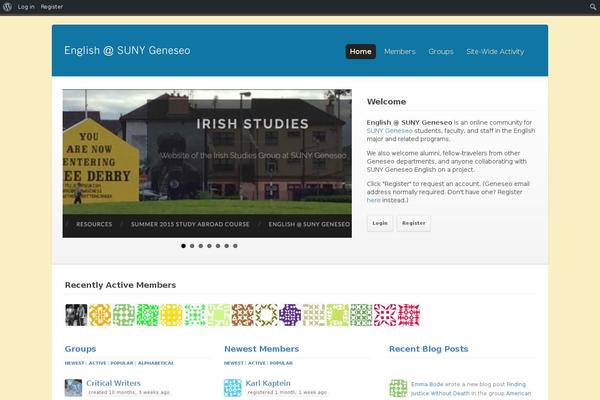Click the Recent Blog Posts heading
This screenshot has width=600, height=400.
point(429,349)
